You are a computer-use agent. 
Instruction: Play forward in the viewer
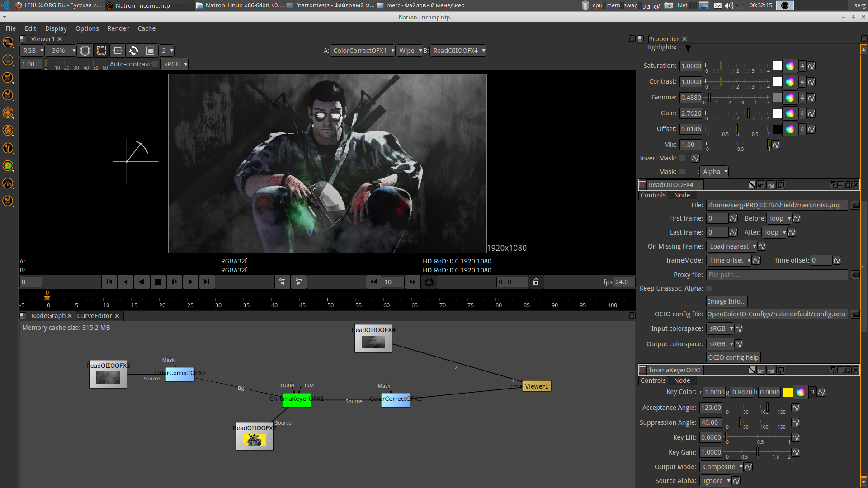click(x=190, y=282)
